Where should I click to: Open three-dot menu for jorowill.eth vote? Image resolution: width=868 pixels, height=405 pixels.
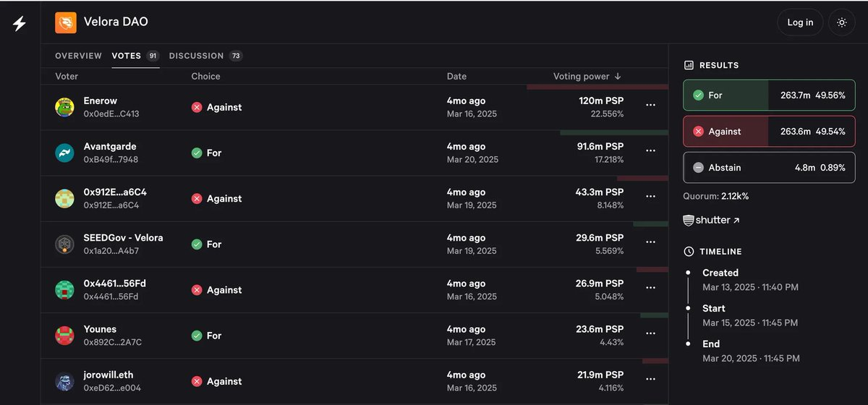(x=650, y=380)
